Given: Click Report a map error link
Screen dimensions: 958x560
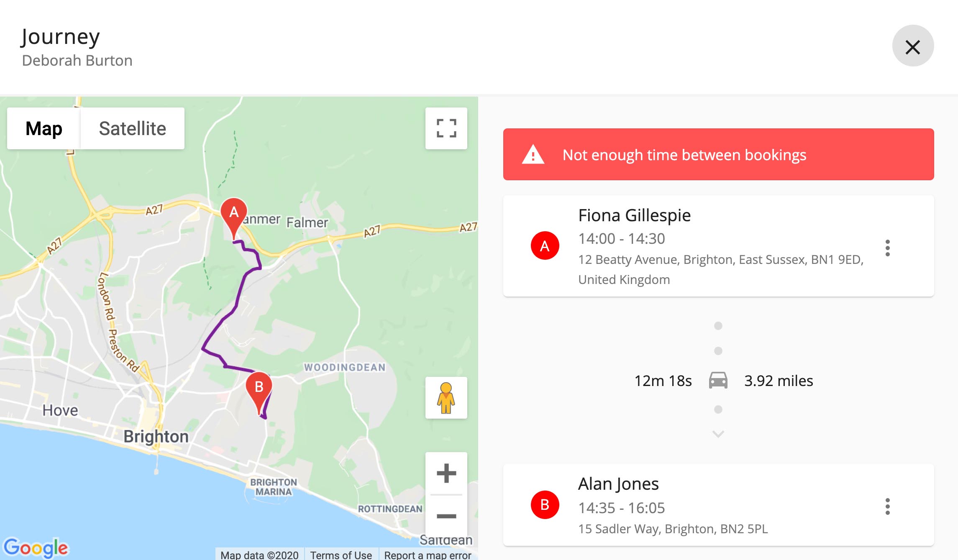Looking at the screenshot, I should tap(428, 555).
